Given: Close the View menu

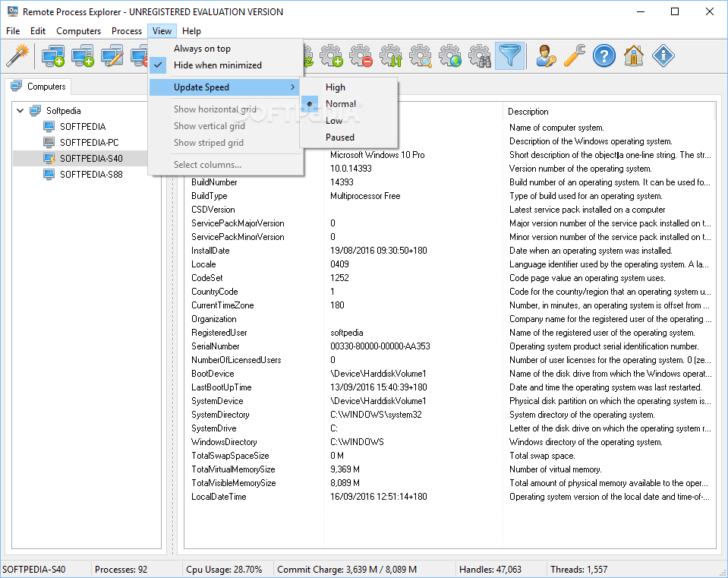Looking at the screenshot, I should [x=162, y=31].
